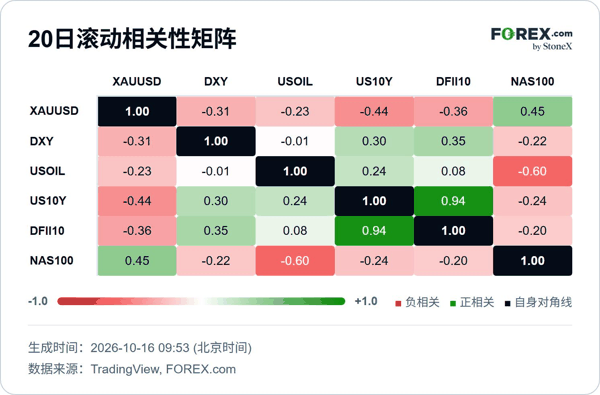
Task: Click the red negative-correlation legend square
Action: pyautogui.click(x=398, y=304)
